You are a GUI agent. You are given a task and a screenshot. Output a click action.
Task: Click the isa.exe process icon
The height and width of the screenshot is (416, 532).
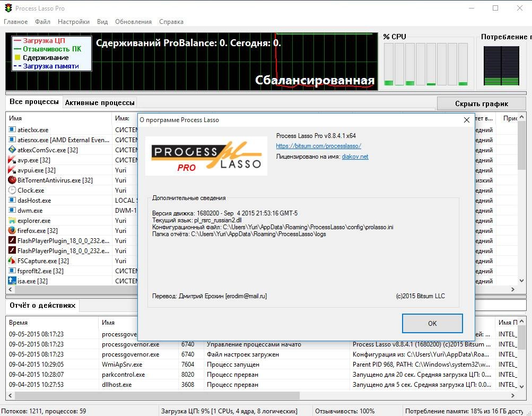(x=12, y=281)
